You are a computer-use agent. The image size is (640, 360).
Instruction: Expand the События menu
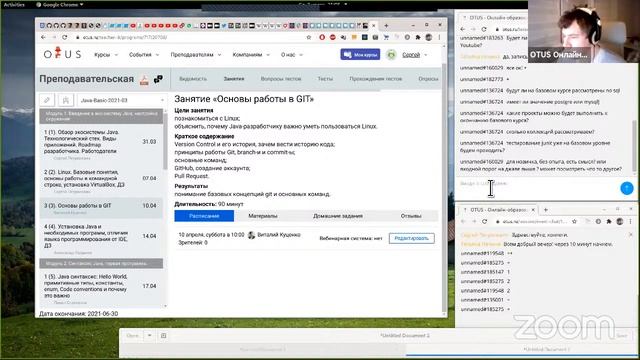[144, 55]
